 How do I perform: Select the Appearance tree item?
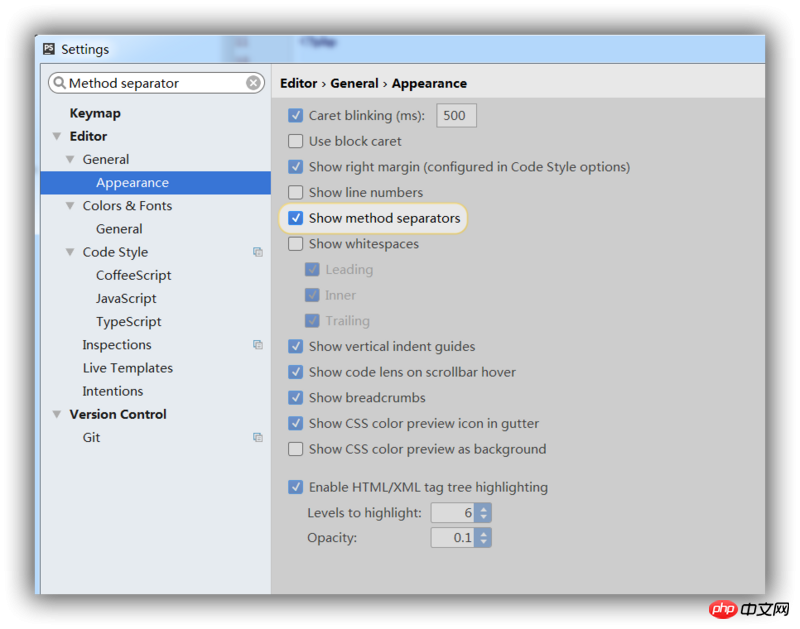point(156,183)
